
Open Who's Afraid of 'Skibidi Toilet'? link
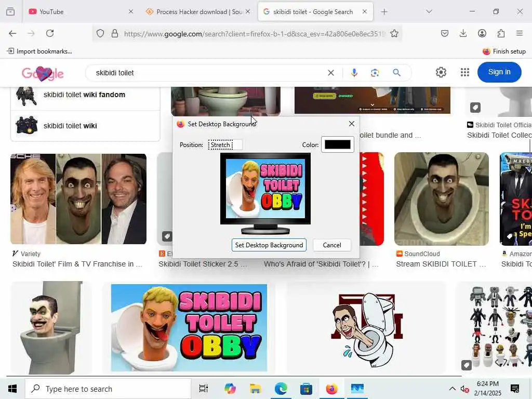click(x=321, y=264)
